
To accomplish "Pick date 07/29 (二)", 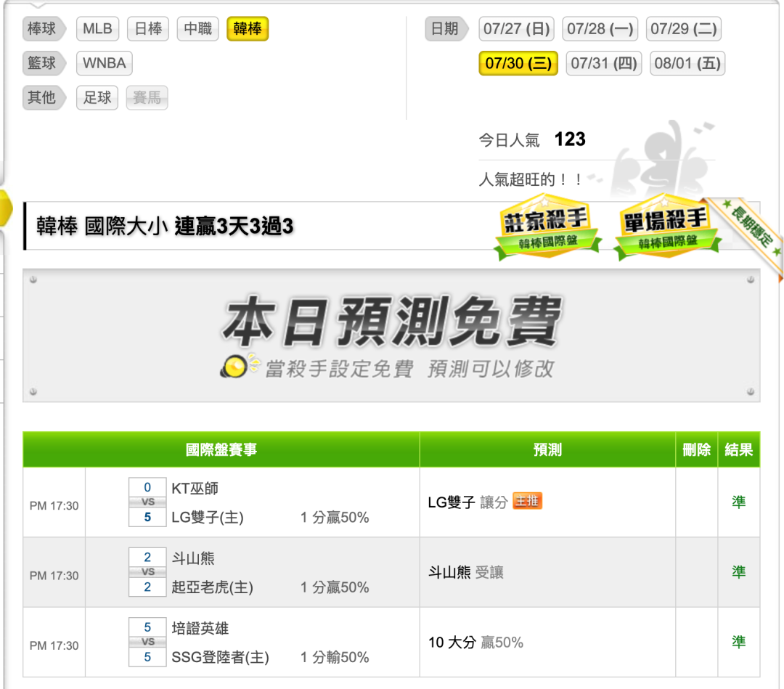I will 684,28.
